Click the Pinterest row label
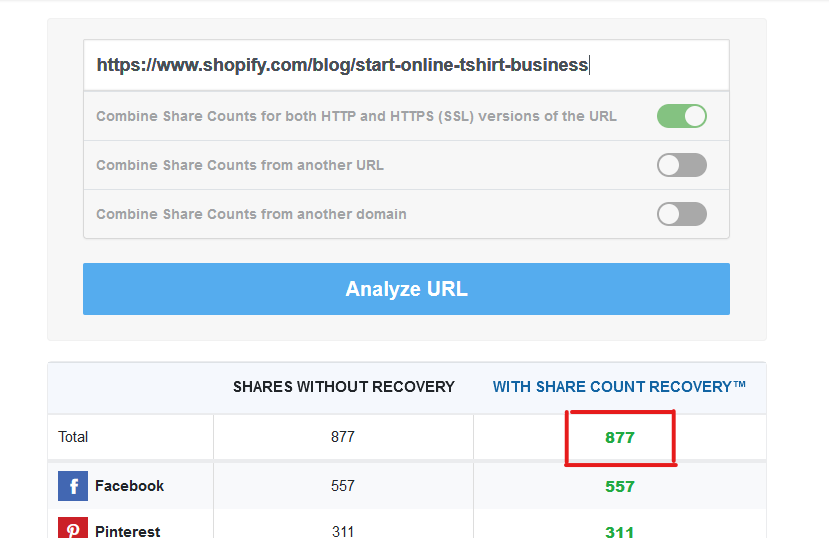The image size is (829, 538). [127, 531]
